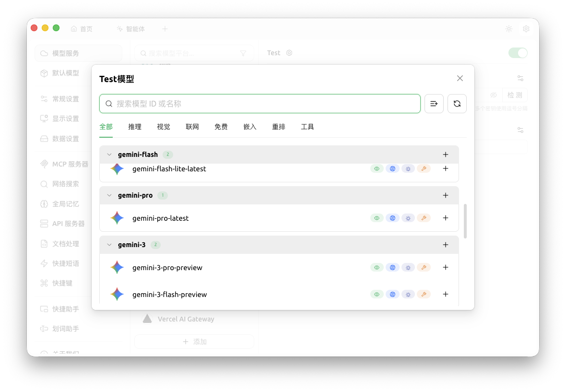
Task: Add gemini-3-flash-preview with its plus button
Action: (445, 294)
